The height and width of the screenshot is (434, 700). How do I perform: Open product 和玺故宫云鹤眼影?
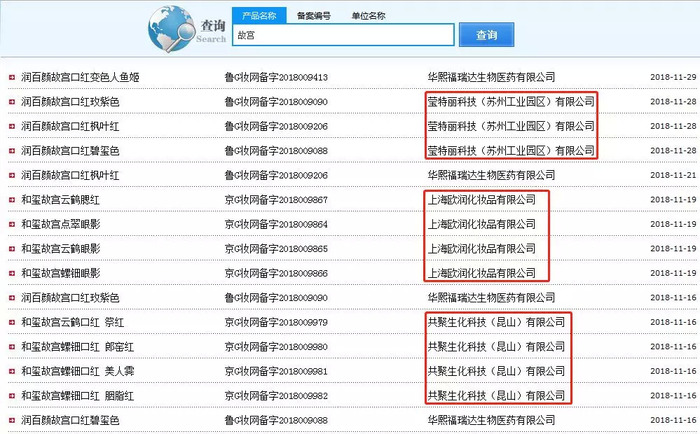tap(61, 249)
